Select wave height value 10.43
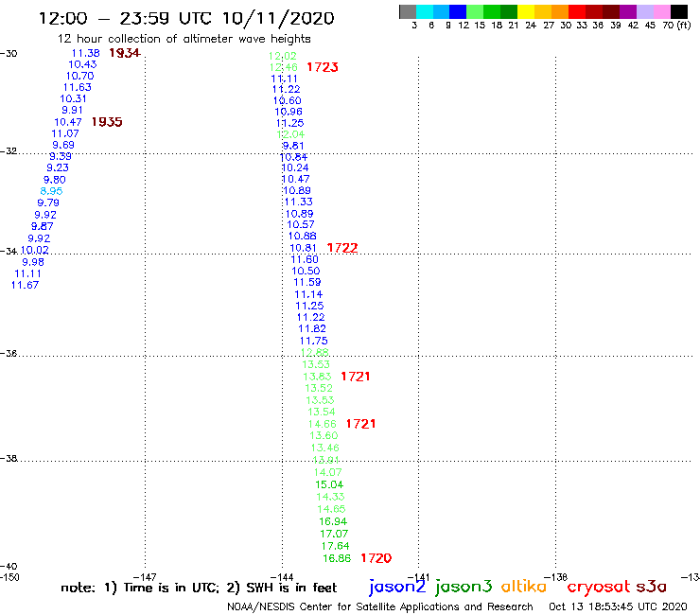Image resolution: width=700 pixels, height=615 pixels. (82, 64)
